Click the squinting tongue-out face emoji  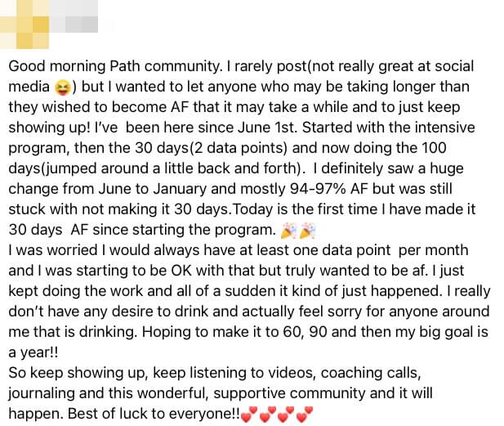(x=62, y=87)
